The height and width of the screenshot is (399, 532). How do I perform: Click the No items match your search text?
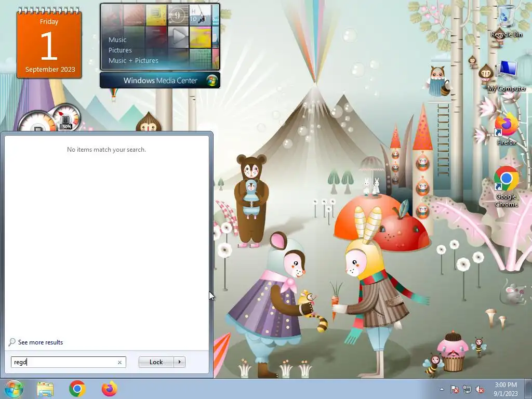point(107,150)
